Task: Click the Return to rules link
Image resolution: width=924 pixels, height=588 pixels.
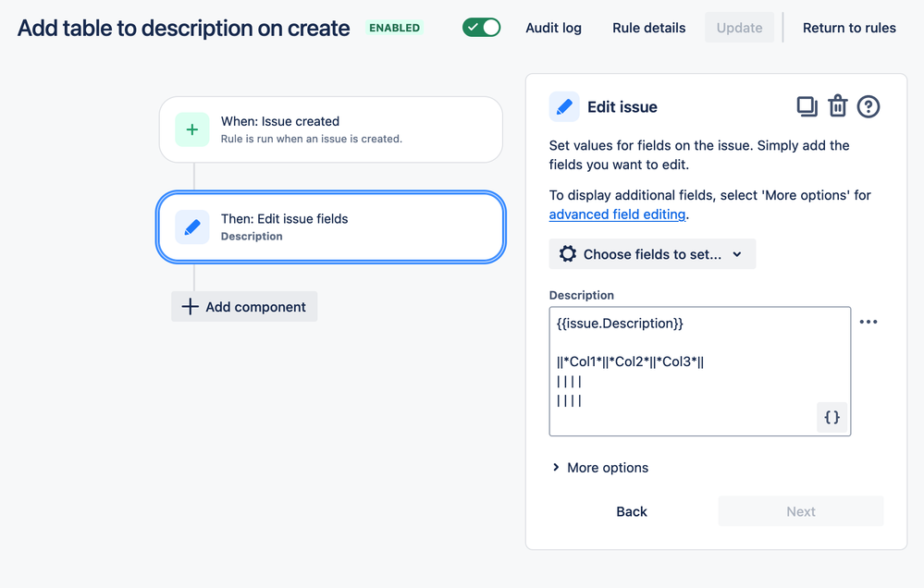Action: click(x=849, y=28)
